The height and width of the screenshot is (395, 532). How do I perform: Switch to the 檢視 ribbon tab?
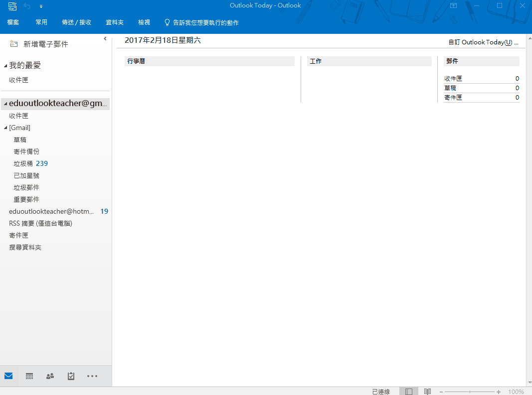[x=144, y=22]
